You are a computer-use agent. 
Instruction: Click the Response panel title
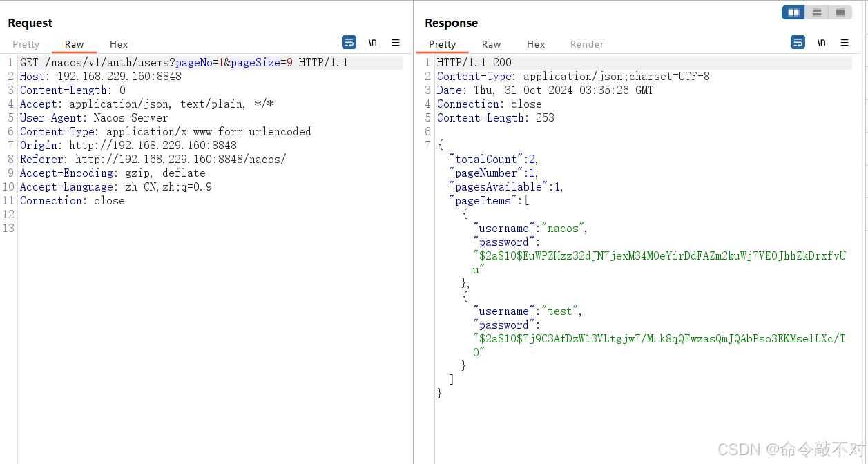[451, 23]
